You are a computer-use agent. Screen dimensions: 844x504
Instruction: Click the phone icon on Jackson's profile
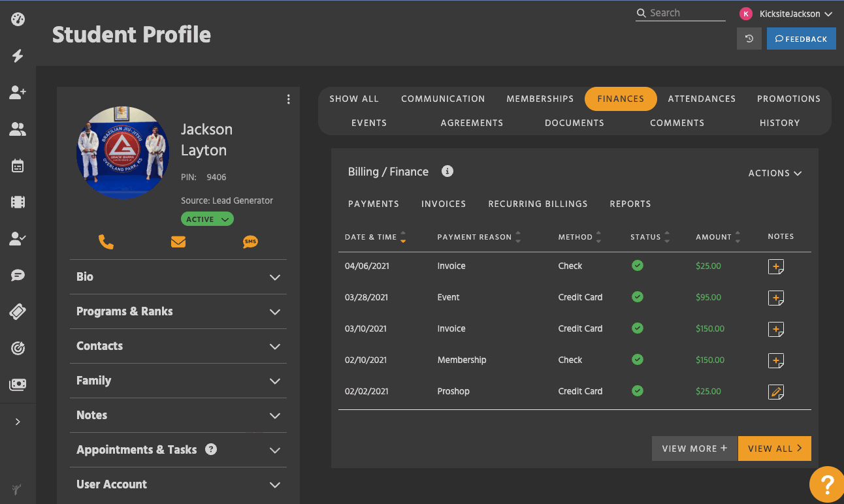(106, 242)
